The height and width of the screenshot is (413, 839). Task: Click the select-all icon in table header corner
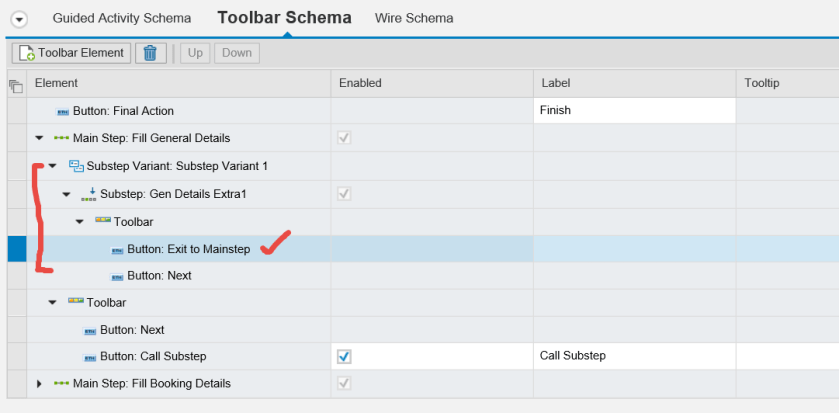(x=16, y=85)
